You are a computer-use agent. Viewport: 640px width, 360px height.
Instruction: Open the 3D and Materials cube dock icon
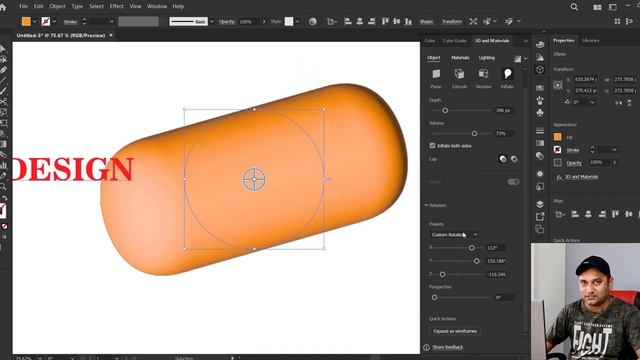(x=540, y=69)
